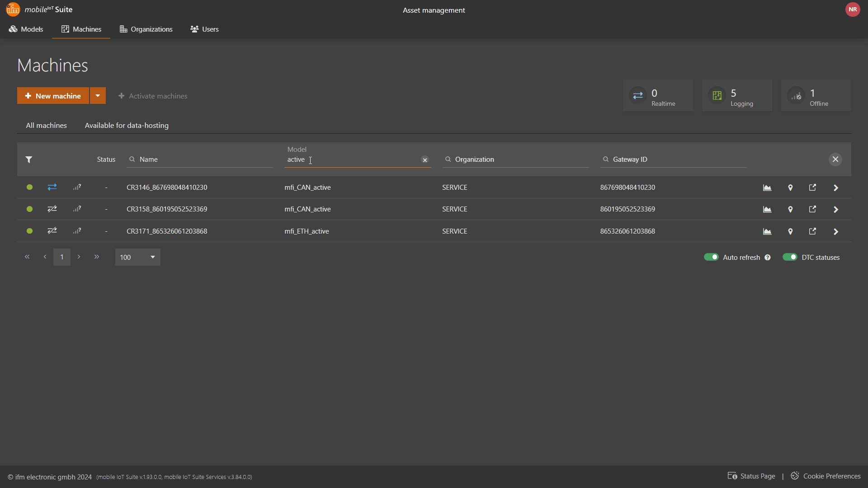The width and height of the screenshot is (868, 488).
Task: Click the Auto refresh help icon
Action: [768, 258]
